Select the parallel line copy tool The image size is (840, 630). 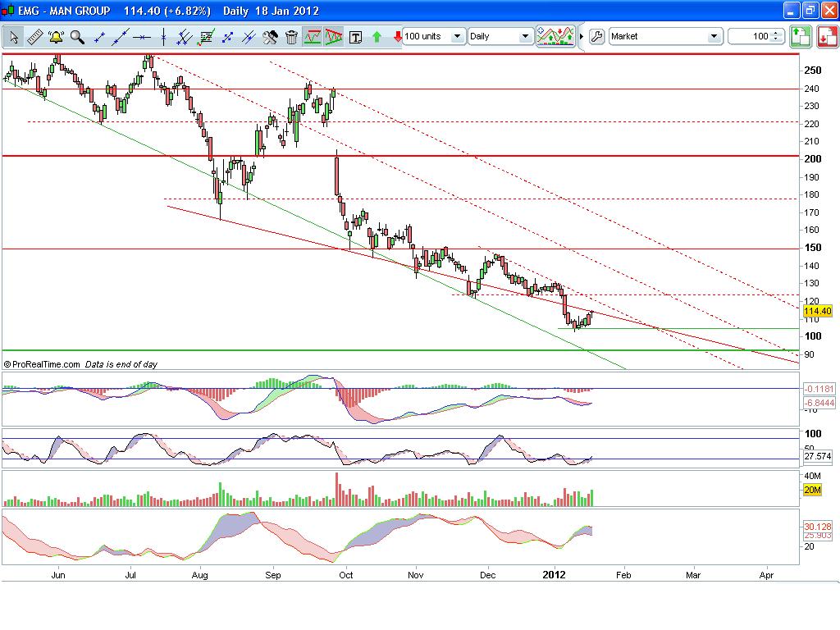(x=249, y=37)
